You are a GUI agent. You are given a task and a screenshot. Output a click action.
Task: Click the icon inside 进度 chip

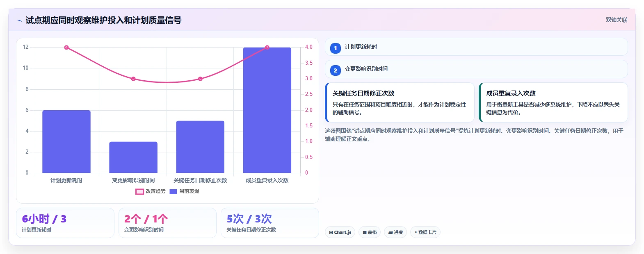pos(391,232)
